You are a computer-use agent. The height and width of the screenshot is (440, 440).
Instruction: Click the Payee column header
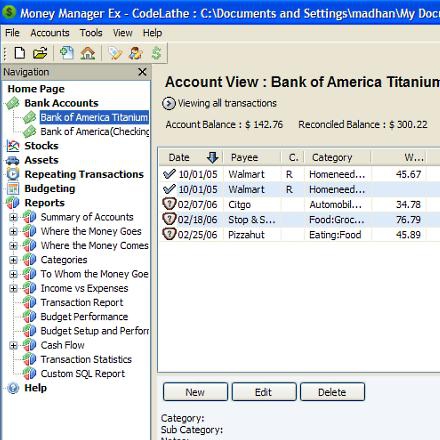[x=252, y=157]
